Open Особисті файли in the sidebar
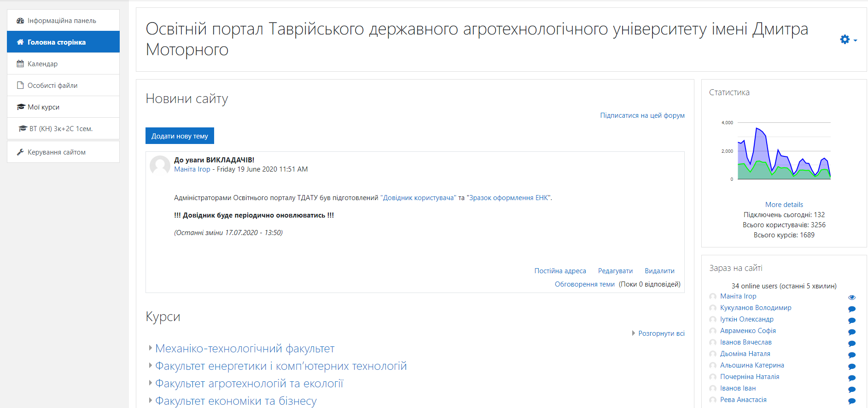Viewport: 868px width, 408px height. click(x=64, y=85)
